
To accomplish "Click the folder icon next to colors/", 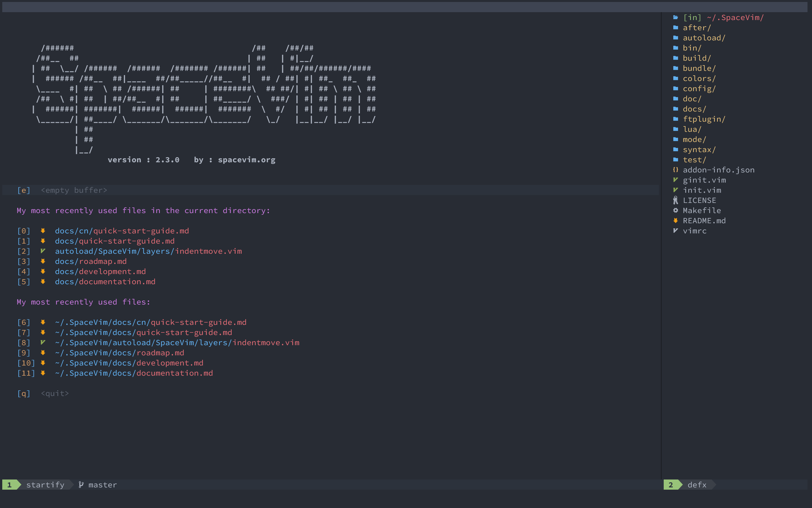I will click(x=676, y=78).
